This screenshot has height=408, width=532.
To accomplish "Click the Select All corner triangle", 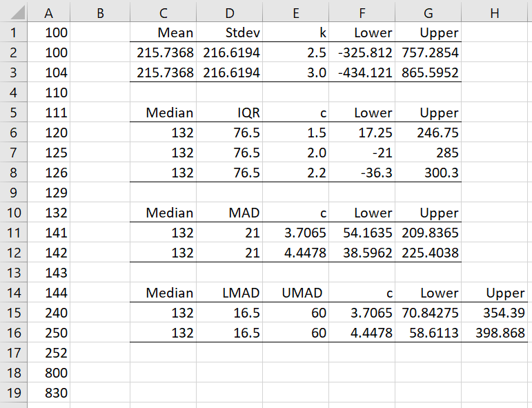I will (14, 12).
